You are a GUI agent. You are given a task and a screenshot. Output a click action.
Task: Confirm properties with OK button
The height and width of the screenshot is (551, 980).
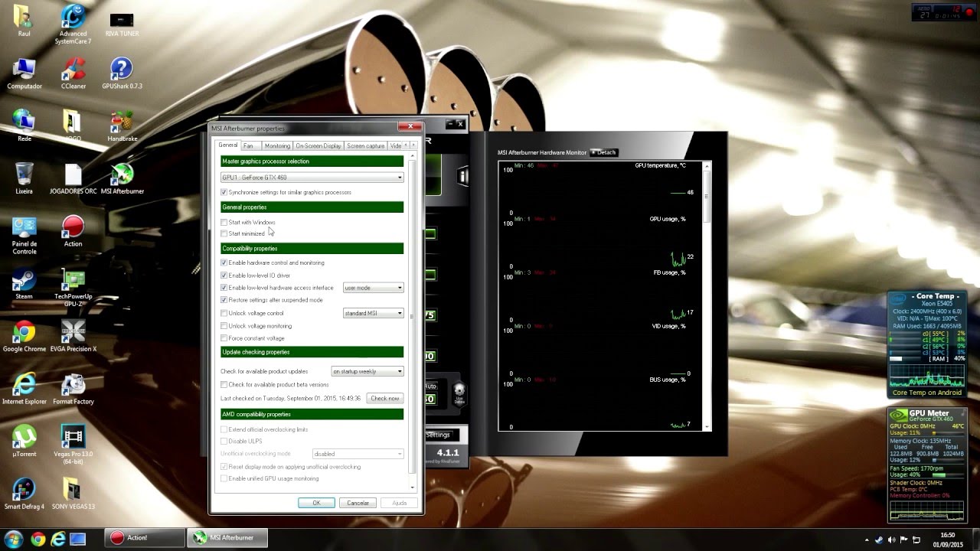click(316, 503)
